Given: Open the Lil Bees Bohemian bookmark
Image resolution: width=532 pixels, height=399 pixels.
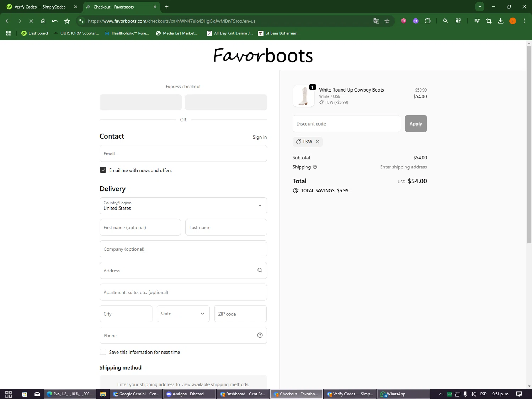Looking at the screenshot, I should [278, 33].
